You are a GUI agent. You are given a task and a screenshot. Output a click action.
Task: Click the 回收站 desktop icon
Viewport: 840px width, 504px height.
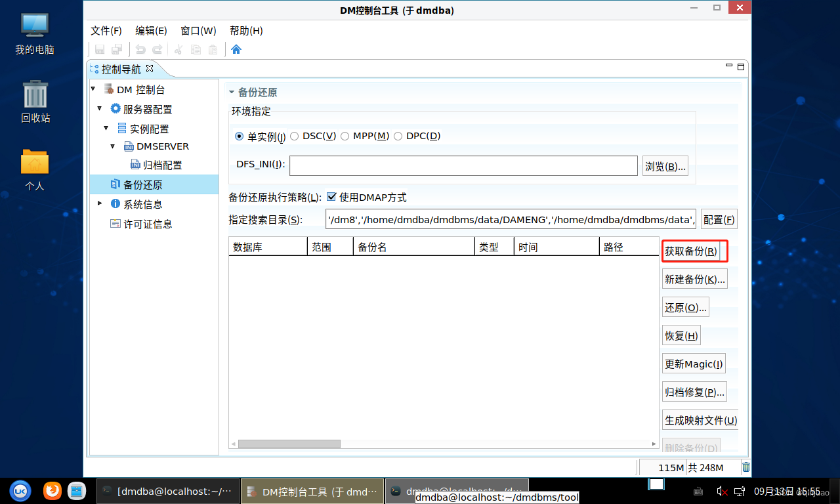tap(35, 102)
